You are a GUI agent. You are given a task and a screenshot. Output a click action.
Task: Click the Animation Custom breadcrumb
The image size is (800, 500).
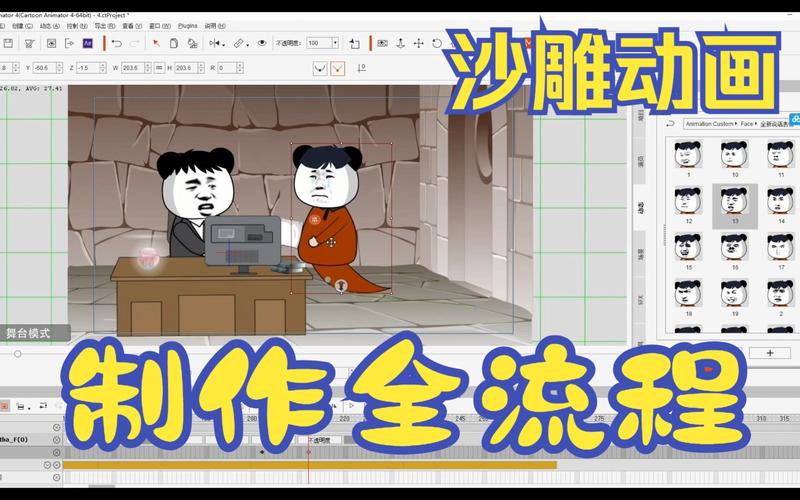click(x=709, y=124)
